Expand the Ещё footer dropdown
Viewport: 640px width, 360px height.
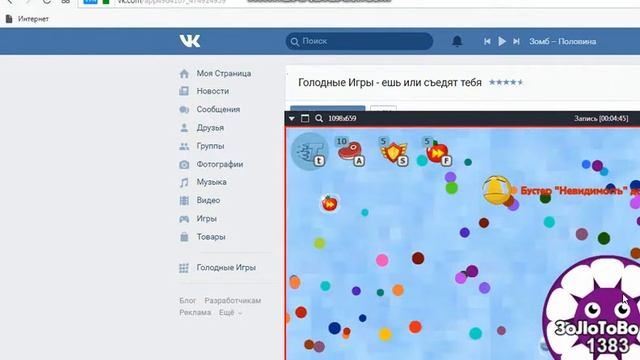(x=230, y=313)
